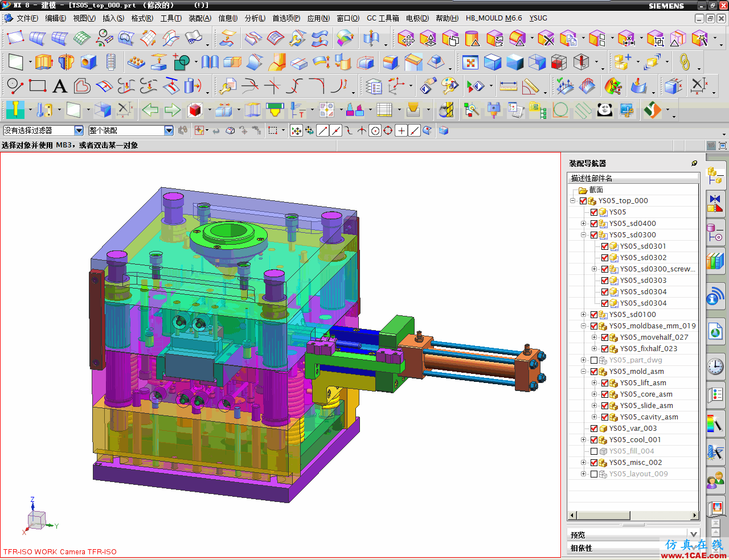Click the rectangle sketch tool icon
Viewport: 729px width, 560px height.
[x=38, y=87]
